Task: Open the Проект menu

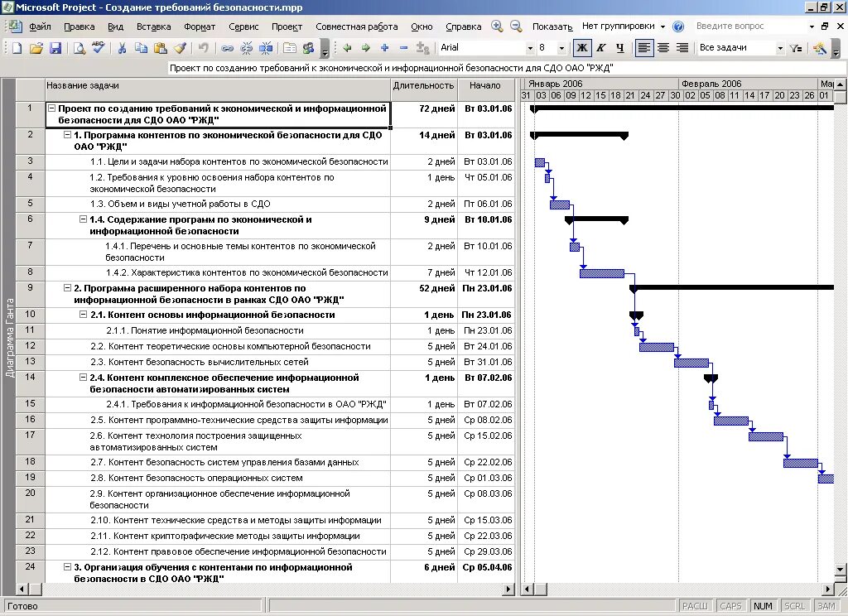Action: click(287, 26)
